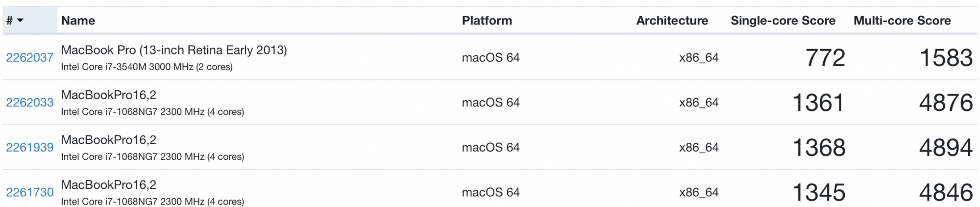Click single-core score 1345
980x207 pixels.
[x=818, y=193]
